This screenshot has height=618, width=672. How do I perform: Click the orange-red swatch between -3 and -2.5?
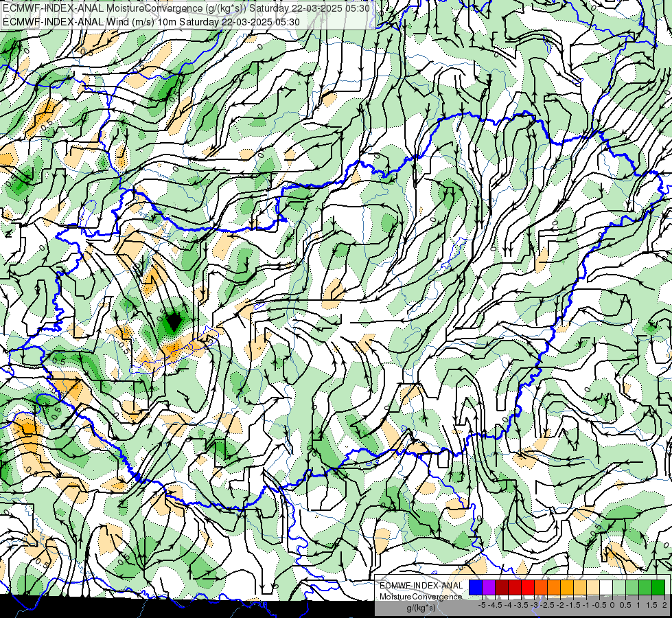click(541, 587)
